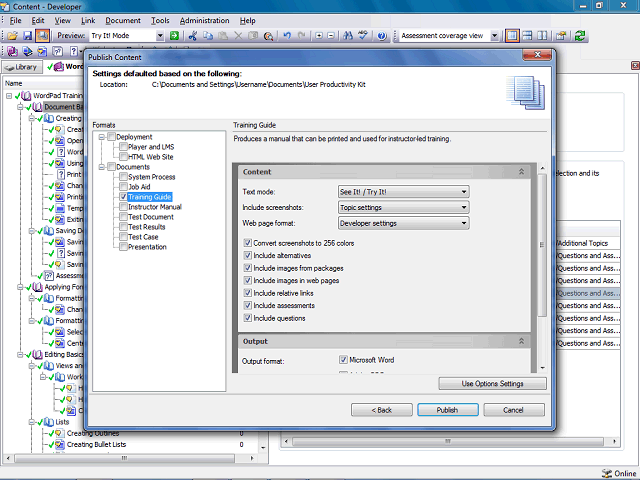Click the Link section icon in second toolbar
The width and height of the screenshot is (640, 480).
(x=27, y=51)
